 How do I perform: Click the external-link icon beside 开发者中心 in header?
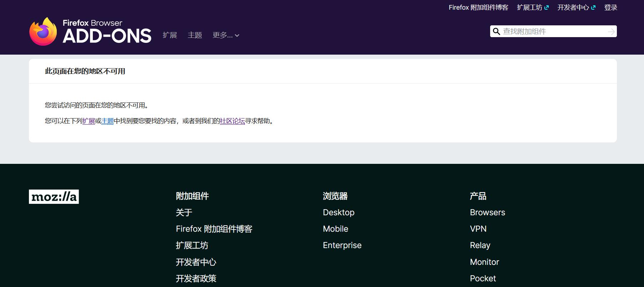pos(593,7)
